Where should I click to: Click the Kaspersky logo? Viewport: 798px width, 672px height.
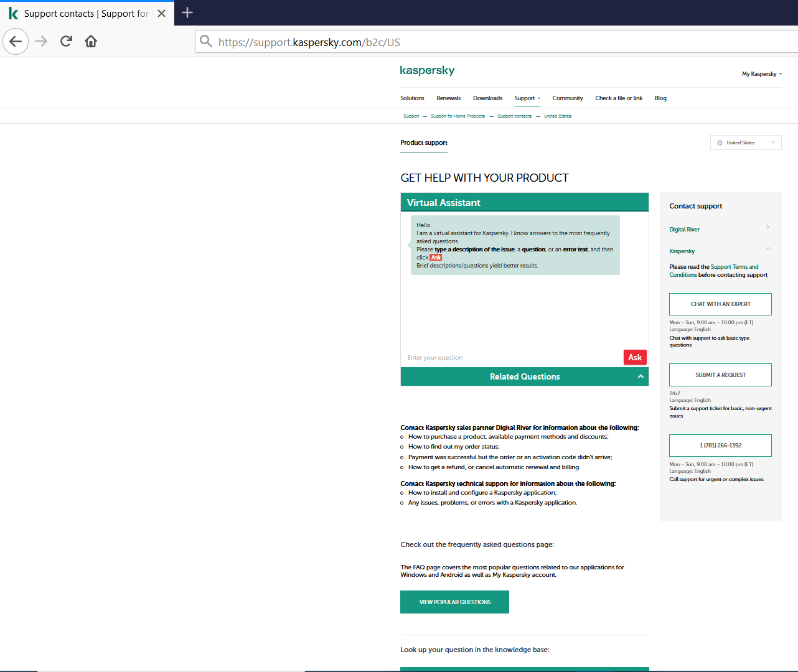[x=428, y=70]
